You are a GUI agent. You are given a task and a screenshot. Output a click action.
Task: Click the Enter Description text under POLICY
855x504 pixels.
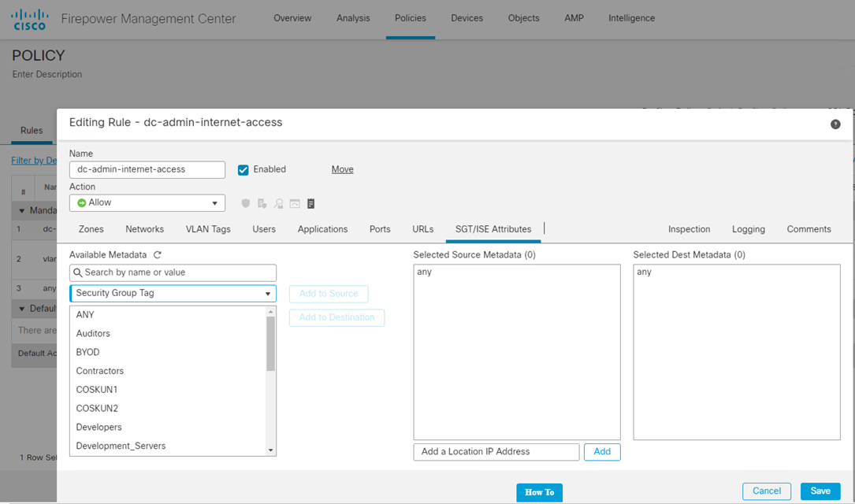[x=47, y=74]
